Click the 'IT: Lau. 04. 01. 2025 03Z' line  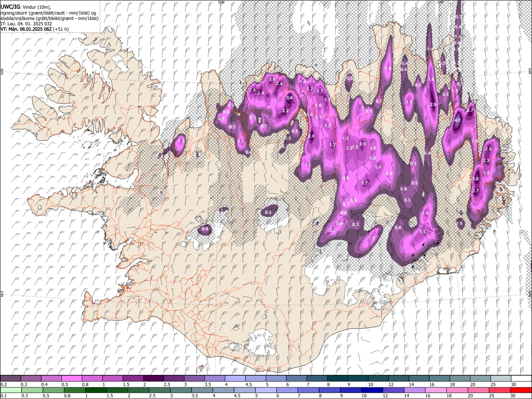[x=27, y=24]
